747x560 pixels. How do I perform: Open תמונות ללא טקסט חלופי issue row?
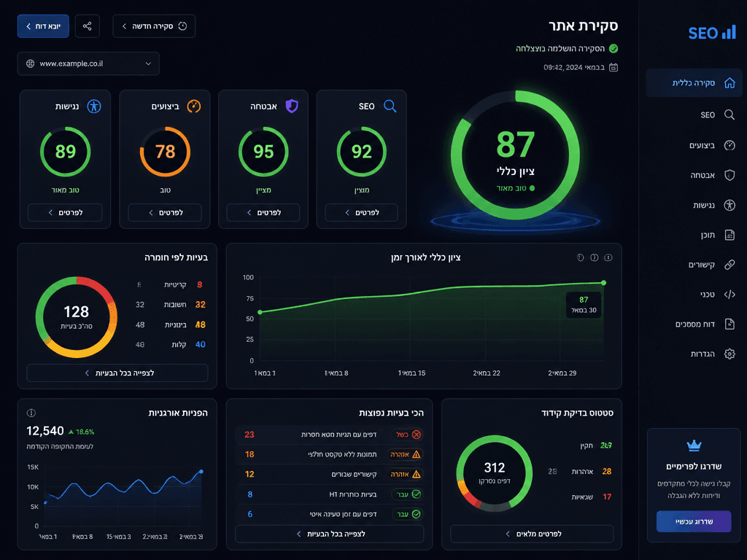[330, 454]
